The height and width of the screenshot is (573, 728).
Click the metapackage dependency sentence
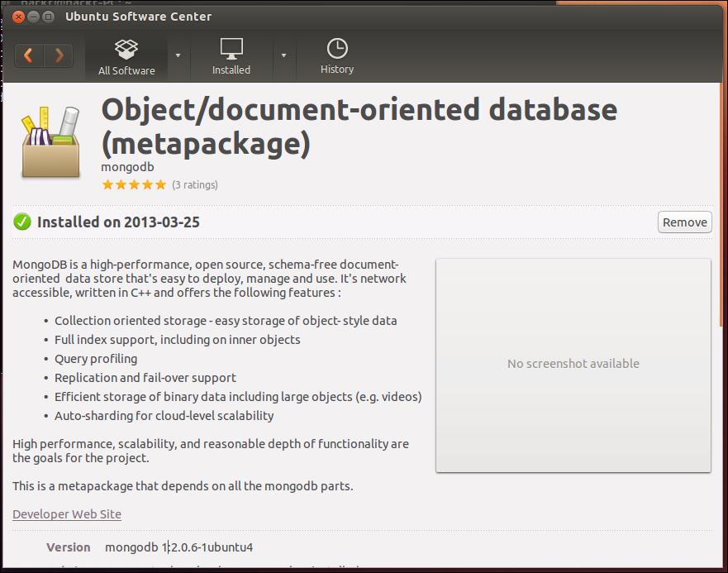pyautogui.click(x=183, y=486)
